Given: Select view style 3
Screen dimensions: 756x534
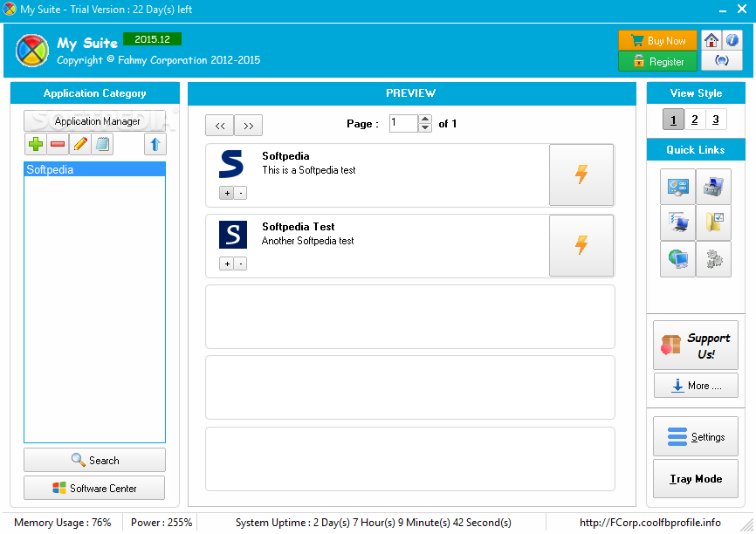Looking at the screenshot, I should tap(716, 120).
